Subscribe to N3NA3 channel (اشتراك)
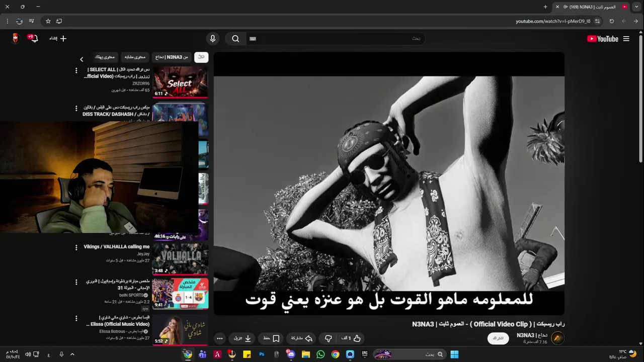This screenshot has width=644, height=362. 498,338
